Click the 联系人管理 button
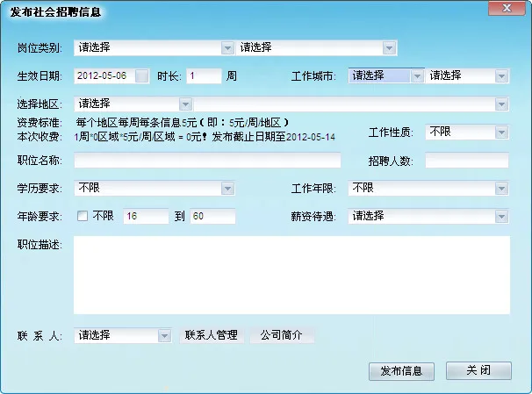This screenshot has width=532, height=394. 210,335
